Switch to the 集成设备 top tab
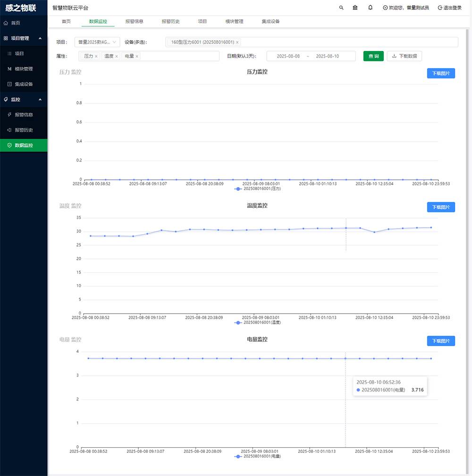This screenshot has width=472, height=476. click(270, 21)
